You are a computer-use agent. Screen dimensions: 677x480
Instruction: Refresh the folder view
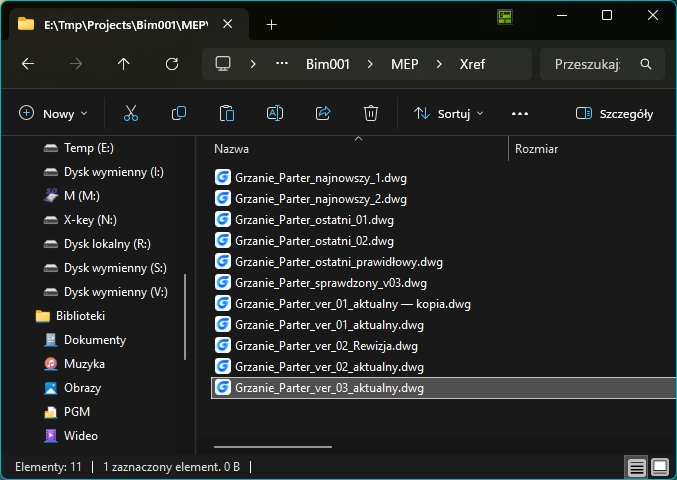172,64
